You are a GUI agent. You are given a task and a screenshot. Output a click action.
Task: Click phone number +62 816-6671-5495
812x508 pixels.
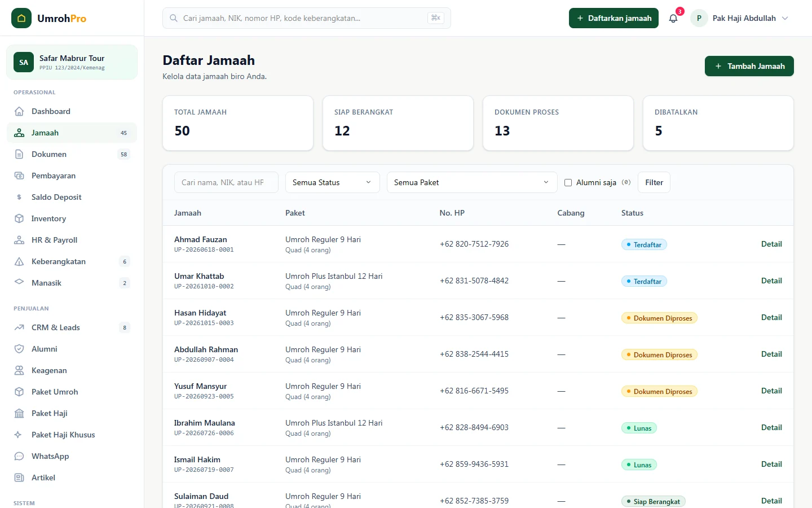coord(474,391)
